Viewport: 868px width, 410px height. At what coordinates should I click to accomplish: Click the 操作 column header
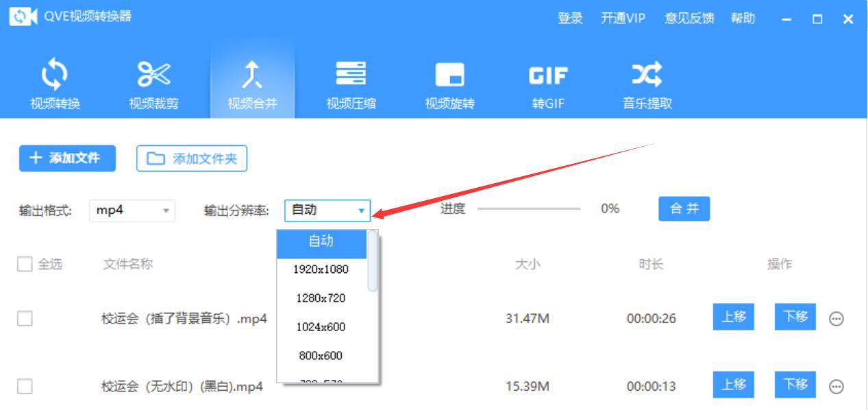pos(780,264)
